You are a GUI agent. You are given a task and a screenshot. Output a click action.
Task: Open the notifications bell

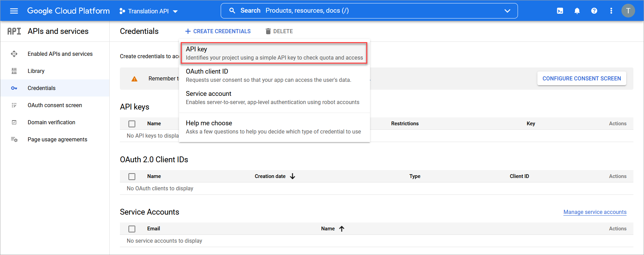(x=577, y=11)
